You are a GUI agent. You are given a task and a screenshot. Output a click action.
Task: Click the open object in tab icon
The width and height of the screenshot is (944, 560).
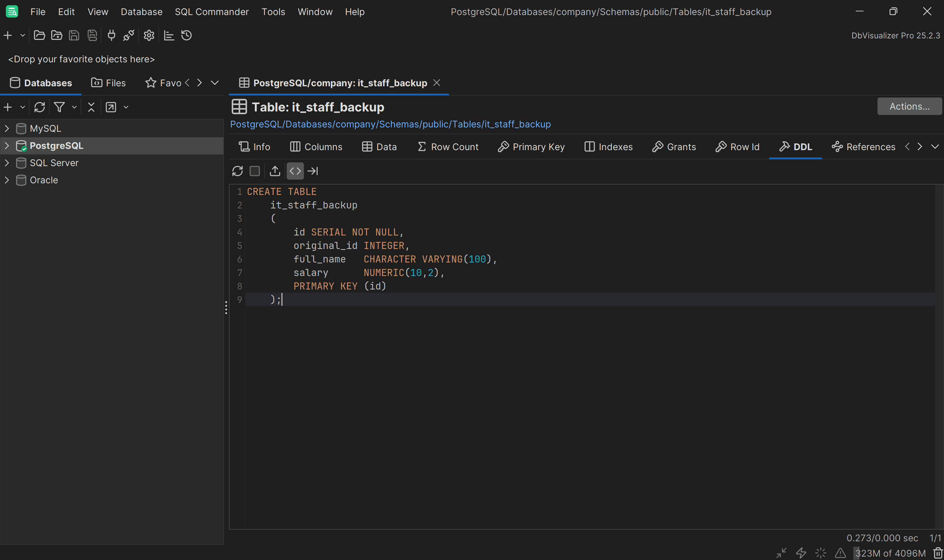click(x=111, y=107)
